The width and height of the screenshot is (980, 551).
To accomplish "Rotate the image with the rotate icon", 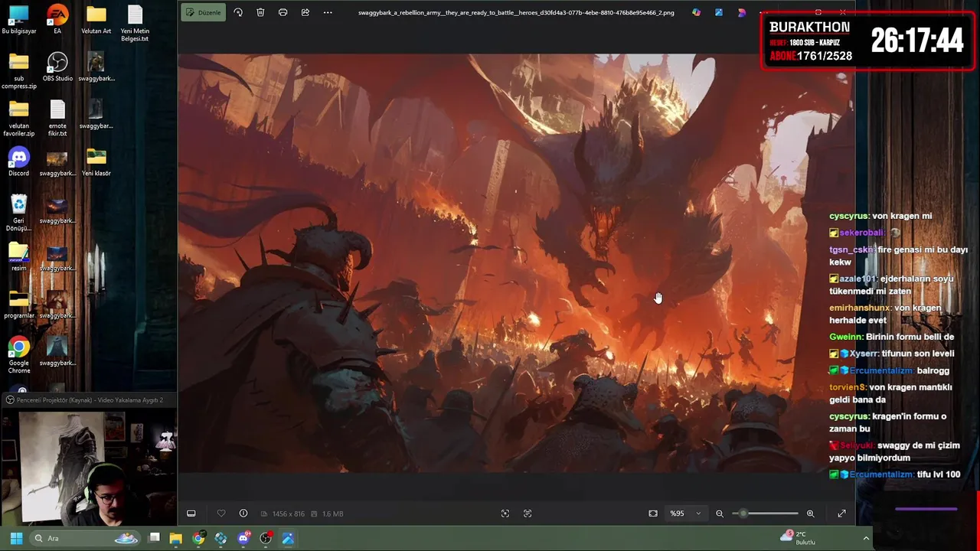I will click(238, 12).
